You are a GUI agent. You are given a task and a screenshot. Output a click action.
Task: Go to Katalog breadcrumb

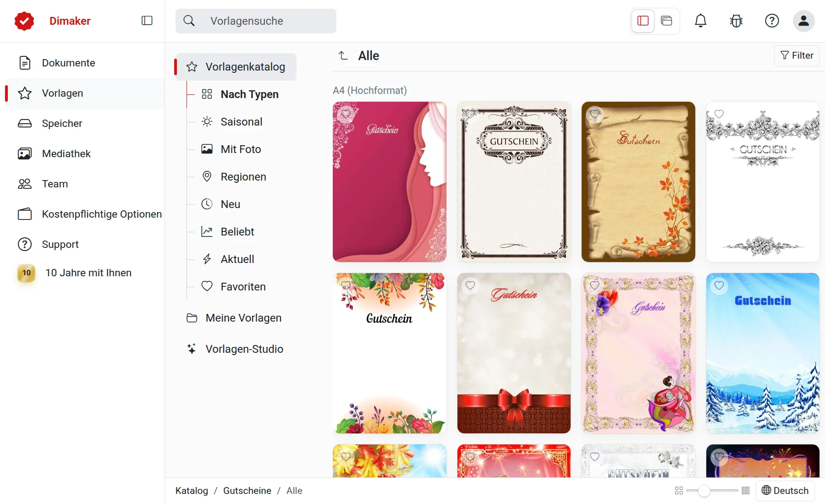pyautogui.click(x=192, y=491)
